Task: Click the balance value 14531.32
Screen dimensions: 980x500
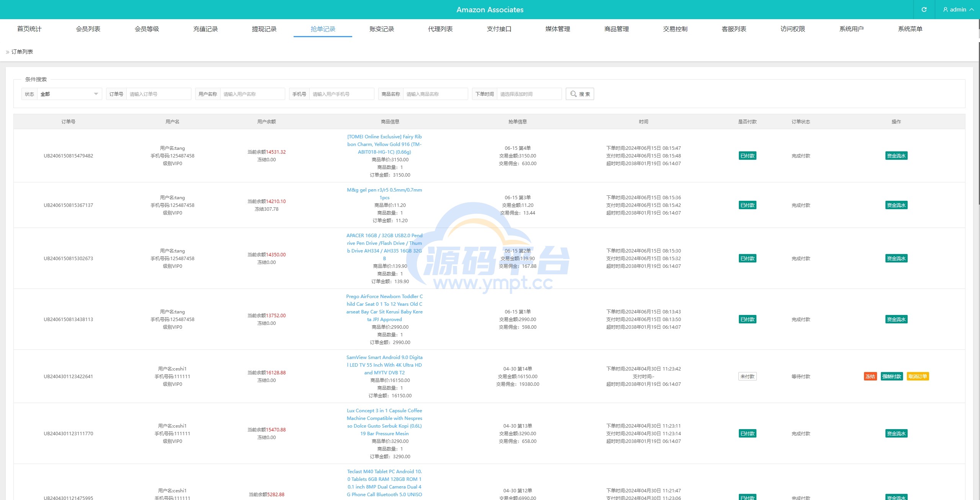Action: [276, 152]
